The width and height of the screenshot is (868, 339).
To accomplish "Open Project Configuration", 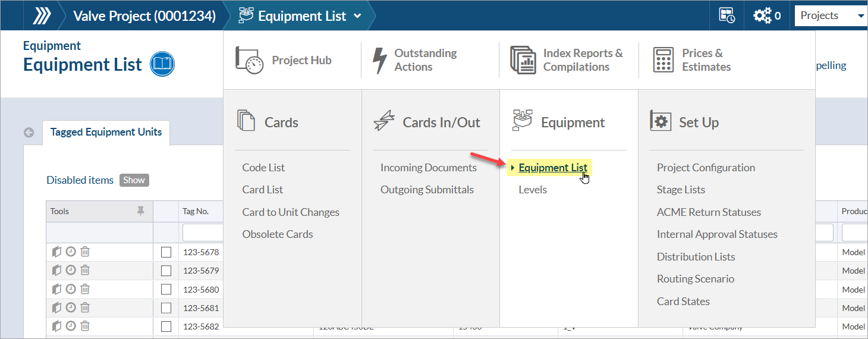I will pos(706,168).
